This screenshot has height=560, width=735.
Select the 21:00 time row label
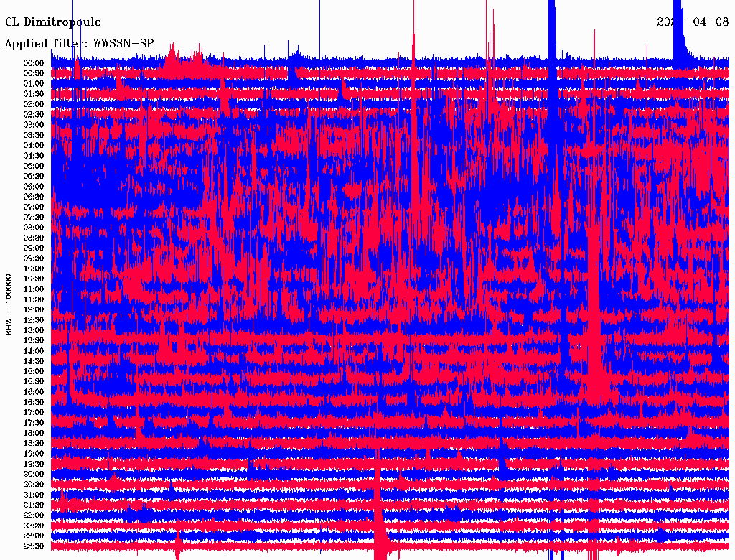click(34, 495)
